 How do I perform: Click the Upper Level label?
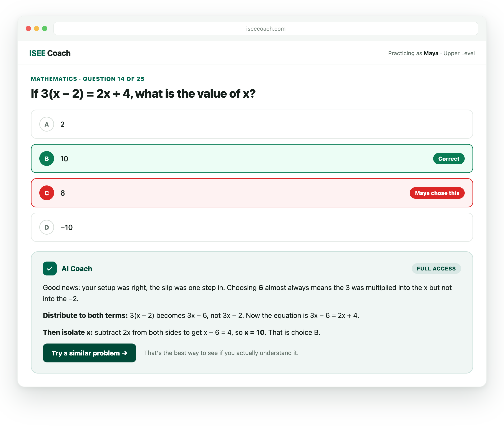459,53
